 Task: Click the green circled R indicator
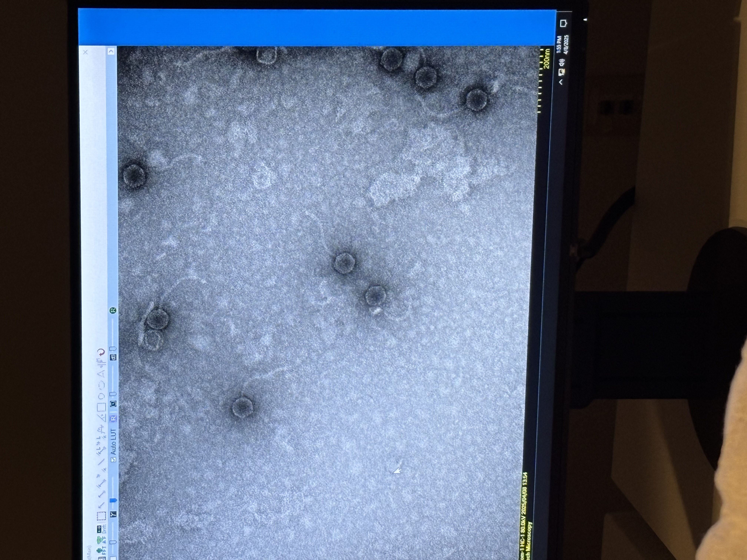coord(113,310)
